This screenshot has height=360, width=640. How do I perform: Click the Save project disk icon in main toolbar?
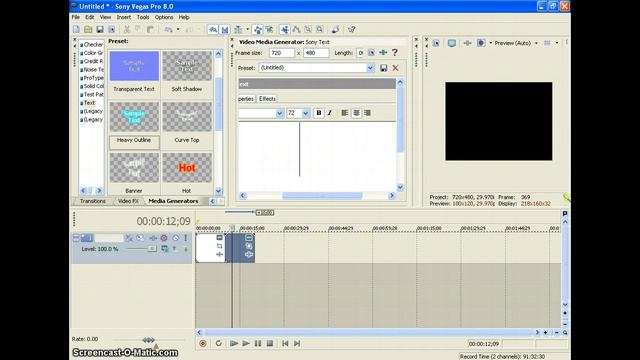tap(100, 29)
